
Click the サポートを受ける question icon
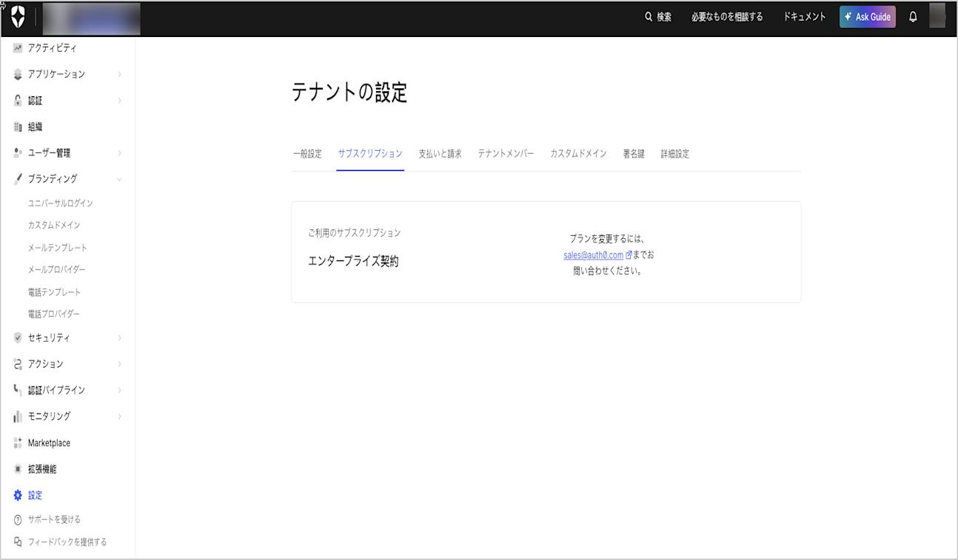pos(16,519)
